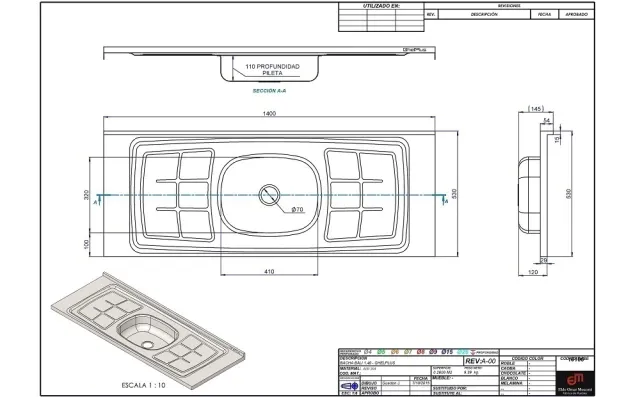Screen dimensions: 640x397
Task: Click the '530' plan view height dimension
Action: [x=455, y=194]
